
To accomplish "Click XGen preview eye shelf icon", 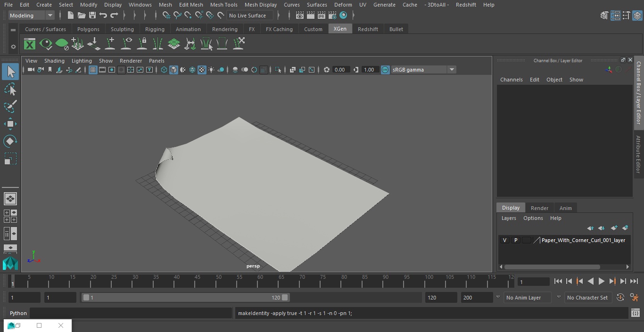I will [x=46, y=44].
